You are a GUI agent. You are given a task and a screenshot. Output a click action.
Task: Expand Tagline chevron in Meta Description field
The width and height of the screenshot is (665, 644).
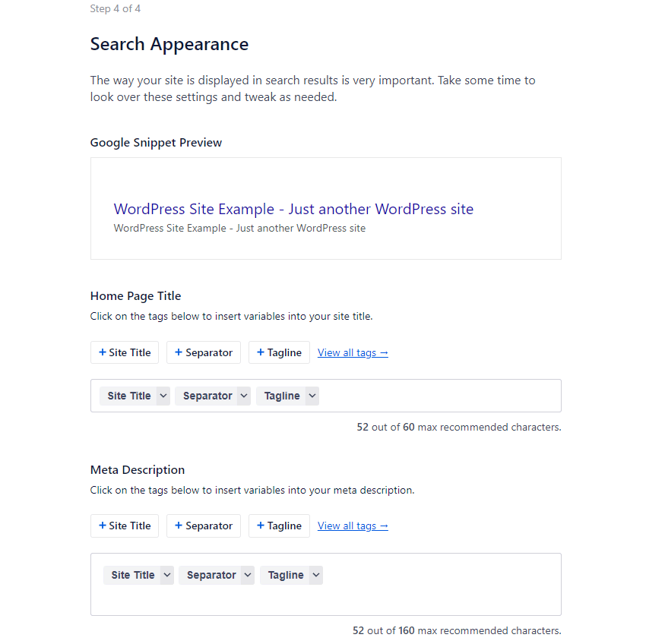click(316, 575)
